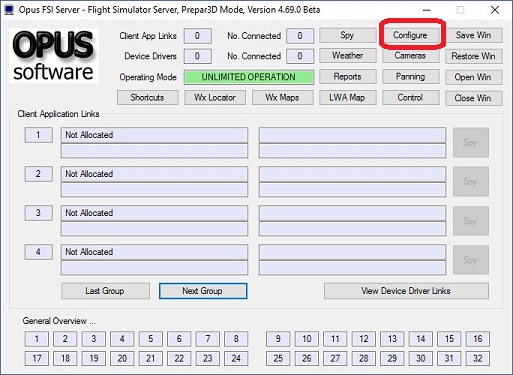
Task: Click View Device Driver Links
Action: click(x=406, y=291)
